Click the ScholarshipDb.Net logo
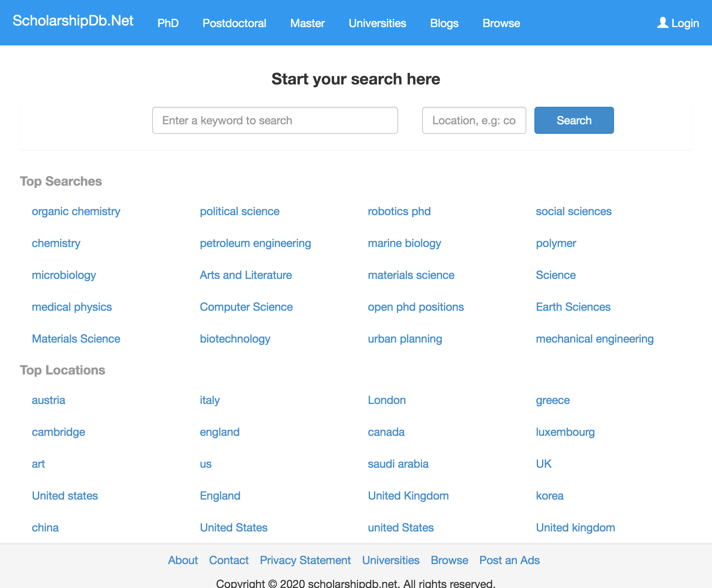This screenshot has height=588, width=712. pyautogui.click(x=73, y=21)
